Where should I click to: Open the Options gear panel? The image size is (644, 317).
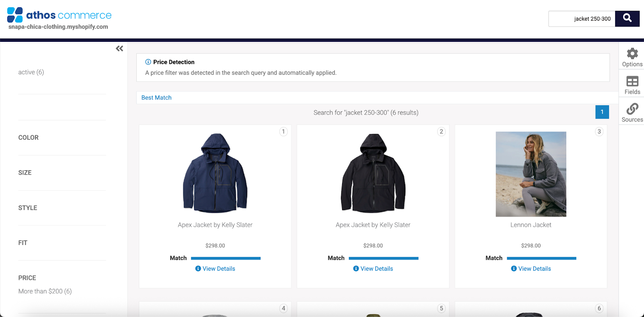coord(632,58)
